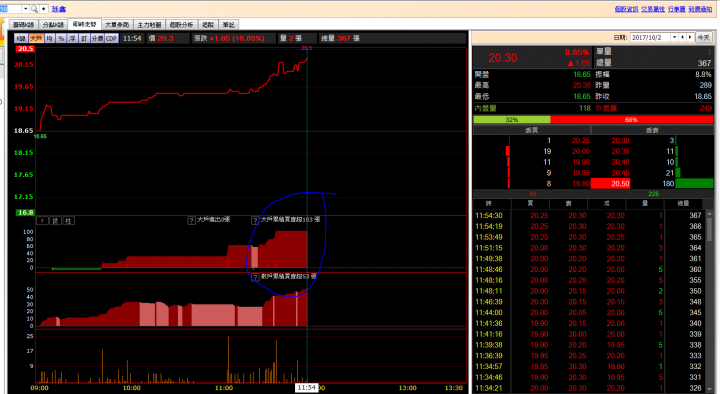Switch to the 分點K線 tab
The width and height of the screenshot is (720, 394).
click(x=53, y=25)
